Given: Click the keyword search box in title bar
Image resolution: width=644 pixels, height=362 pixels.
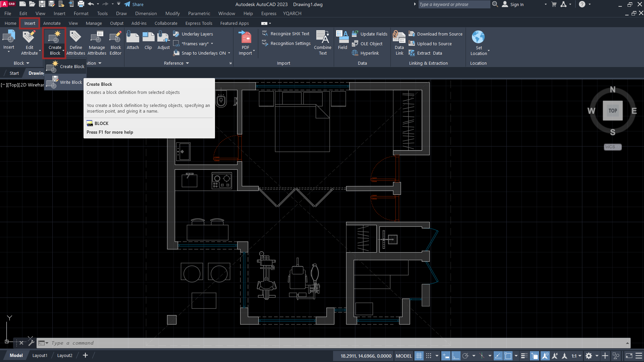Looking at the screenshot, I should tap(454, 4).
